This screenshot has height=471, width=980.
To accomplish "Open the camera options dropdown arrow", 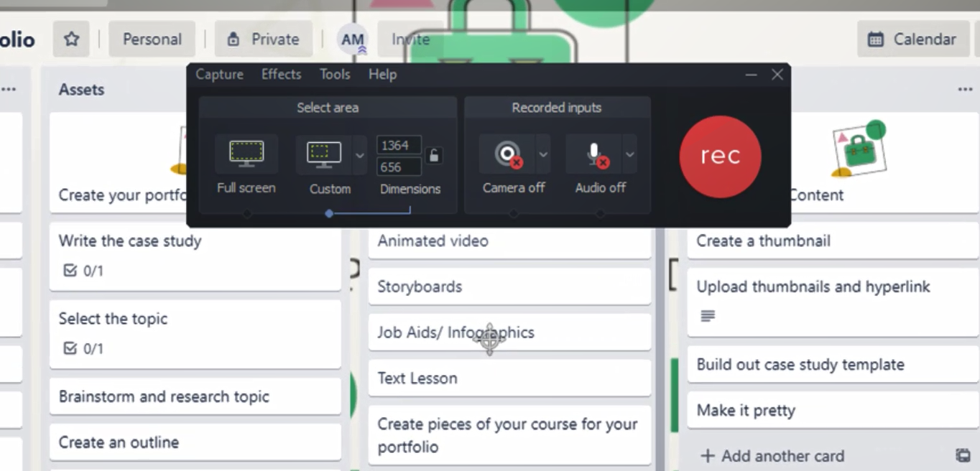I will 543,154.
